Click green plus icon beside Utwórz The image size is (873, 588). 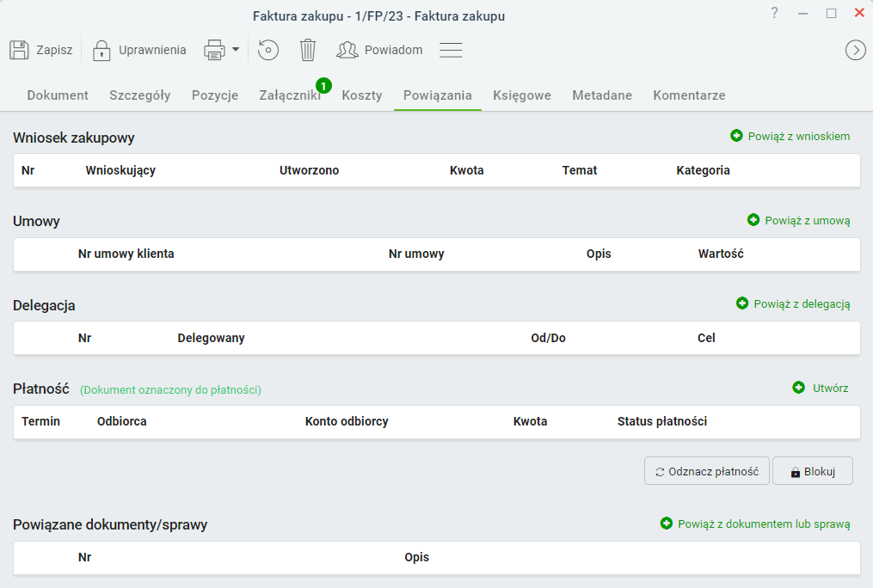tap(798, 387)
